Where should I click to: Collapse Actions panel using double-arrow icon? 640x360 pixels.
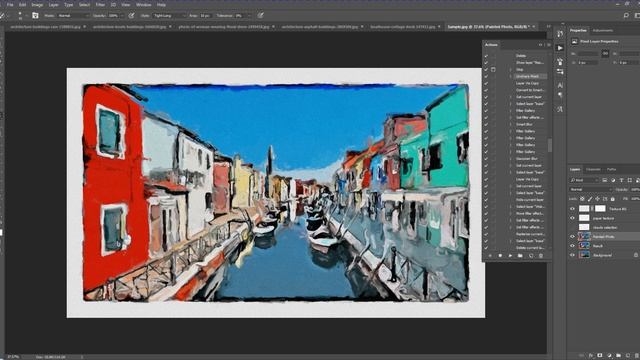tap(541, 45)
